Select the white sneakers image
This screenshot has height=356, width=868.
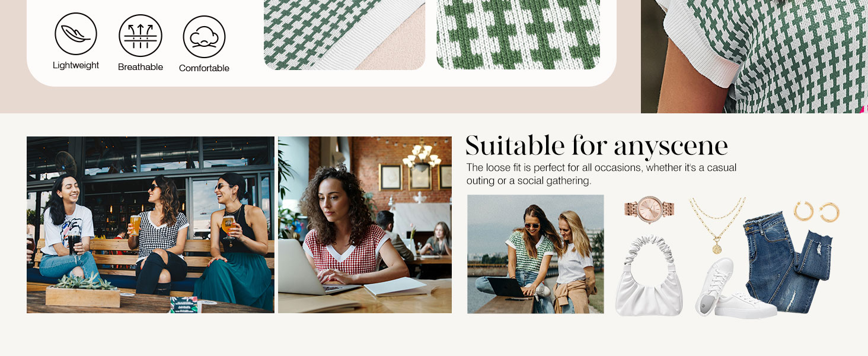tap(735, 288)
